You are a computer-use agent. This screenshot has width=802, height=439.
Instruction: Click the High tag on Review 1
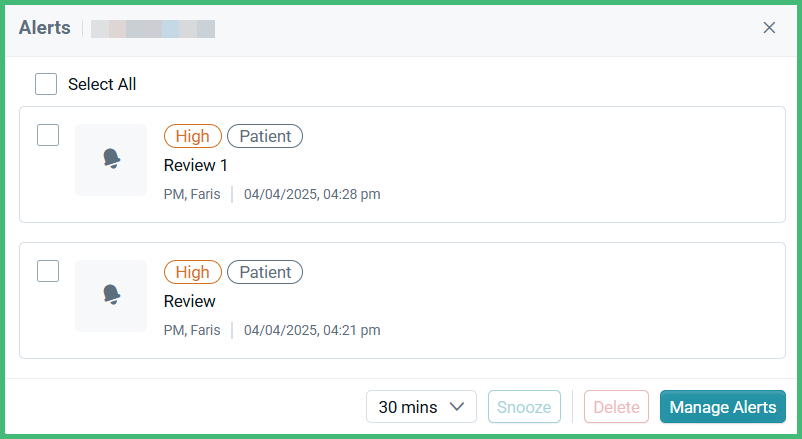[x=193, y=136]
